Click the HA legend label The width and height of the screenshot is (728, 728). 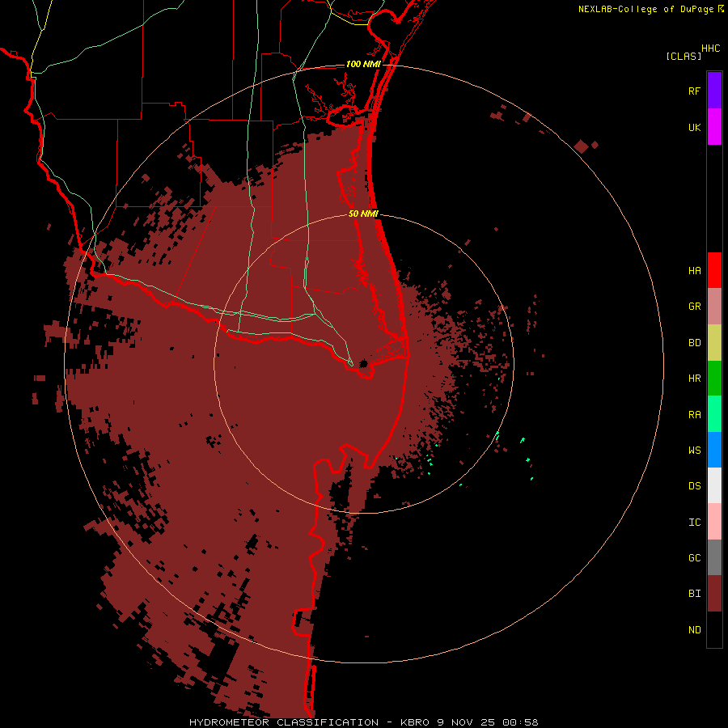[694, 271]
